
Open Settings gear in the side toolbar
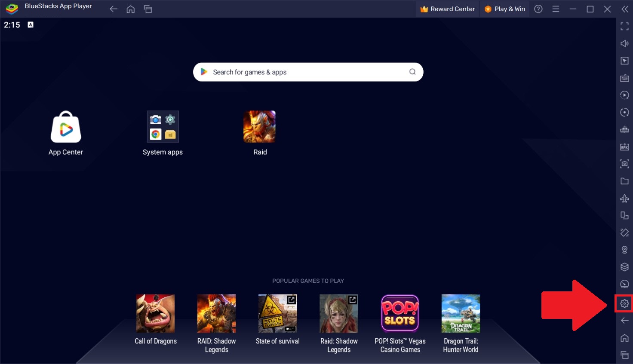(x=624, y=304)
